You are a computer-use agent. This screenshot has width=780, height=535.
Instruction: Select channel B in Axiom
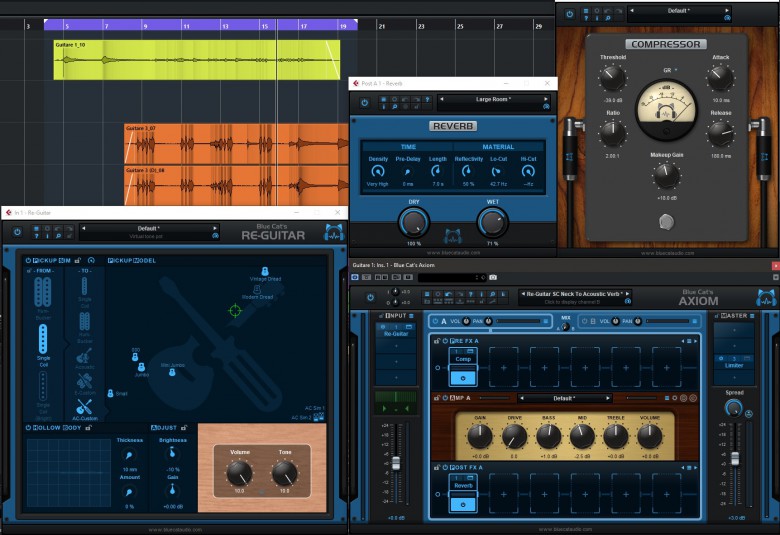click(593, 321)
